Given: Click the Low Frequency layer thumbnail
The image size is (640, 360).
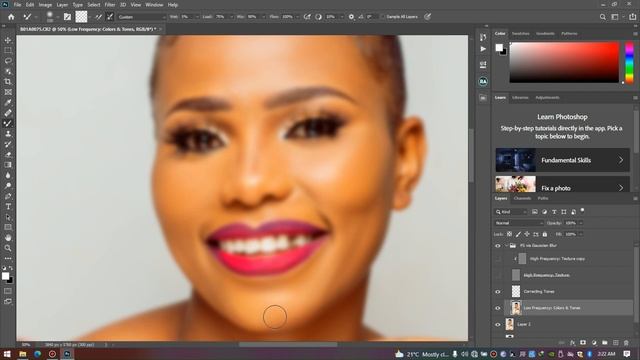Looking at the screenshot, I should 516,308.
